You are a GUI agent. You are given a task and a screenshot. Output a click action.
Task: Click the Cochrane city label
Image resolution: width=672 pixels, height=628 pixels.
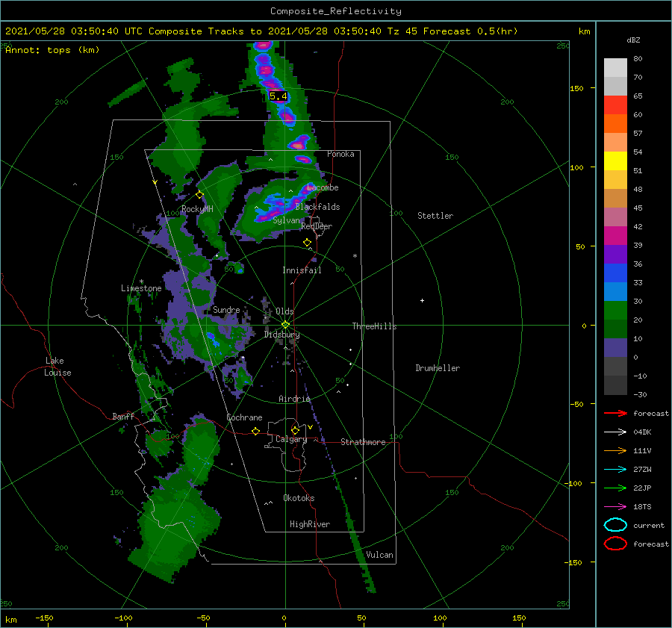(x=244, y=417)
